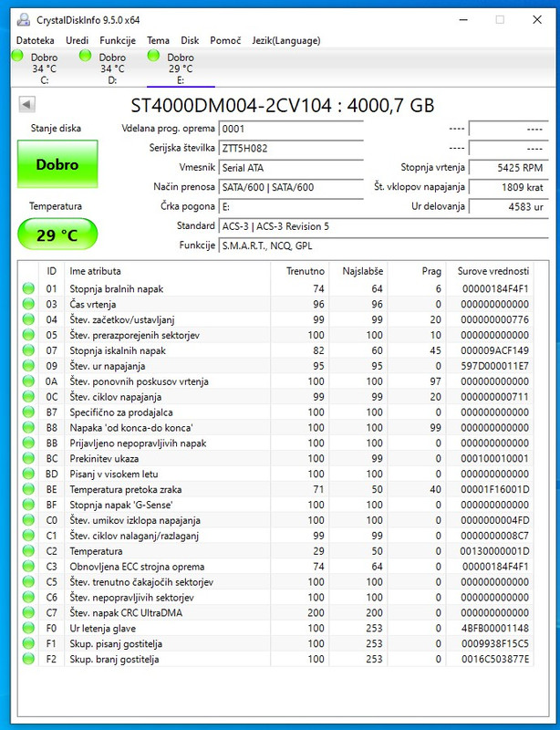
Task: Click the Trenutno column header
Action: (300, 271)
